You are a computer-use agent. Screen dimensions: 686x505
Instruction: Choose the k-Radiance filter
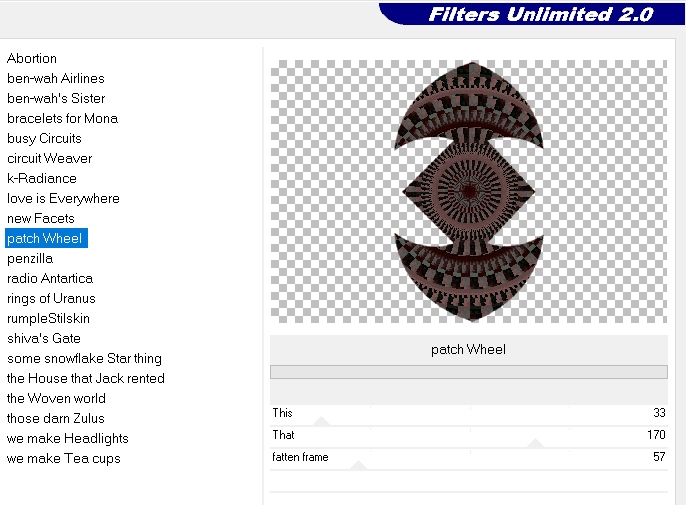(x=42, y=178)
